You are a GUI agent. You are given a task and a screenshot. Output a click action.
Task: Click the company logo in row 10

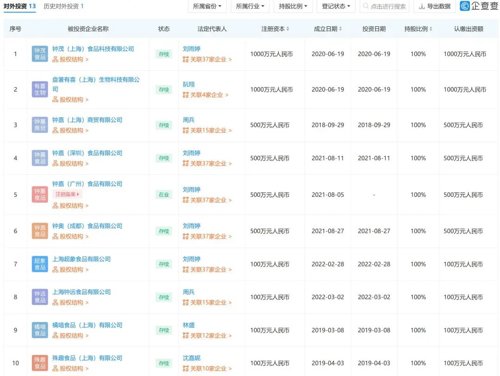[40, 363]
